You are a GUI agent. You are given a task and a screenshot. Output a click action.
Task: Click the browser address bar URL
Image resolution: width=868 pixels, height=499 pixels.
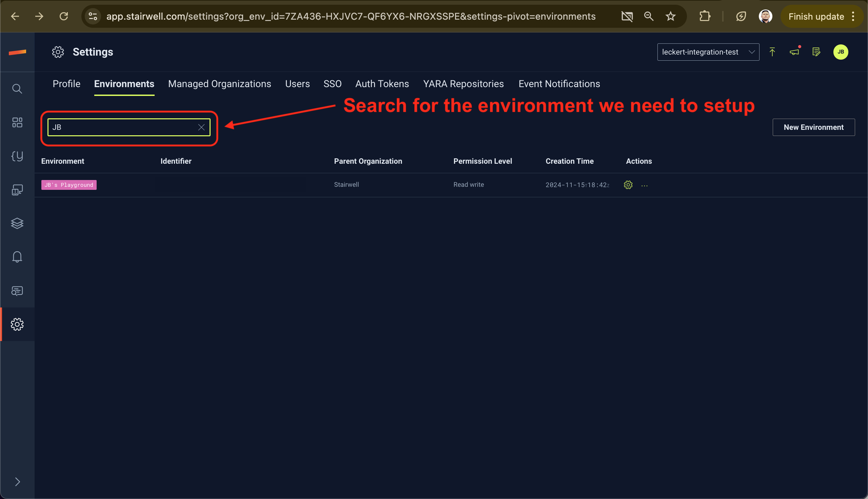pyautogui.click(x=351, y=17)
